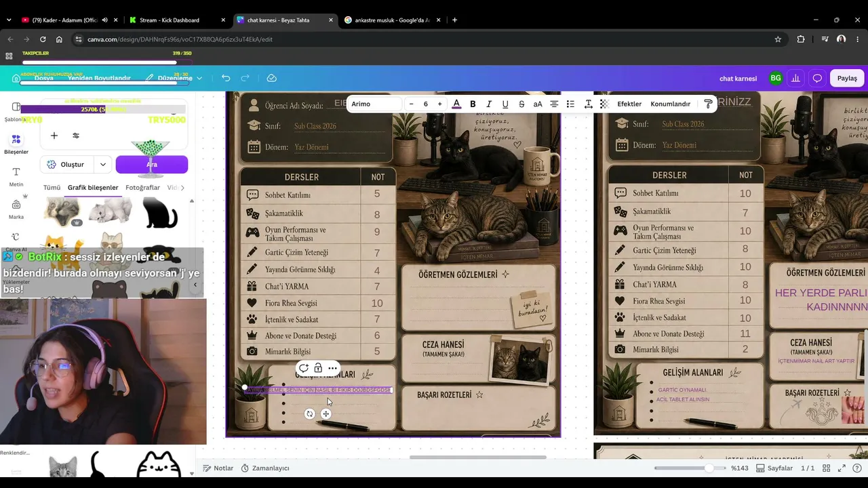Open the grid view icon
This screenshot has width=868, height=488.
click(827, 468)
